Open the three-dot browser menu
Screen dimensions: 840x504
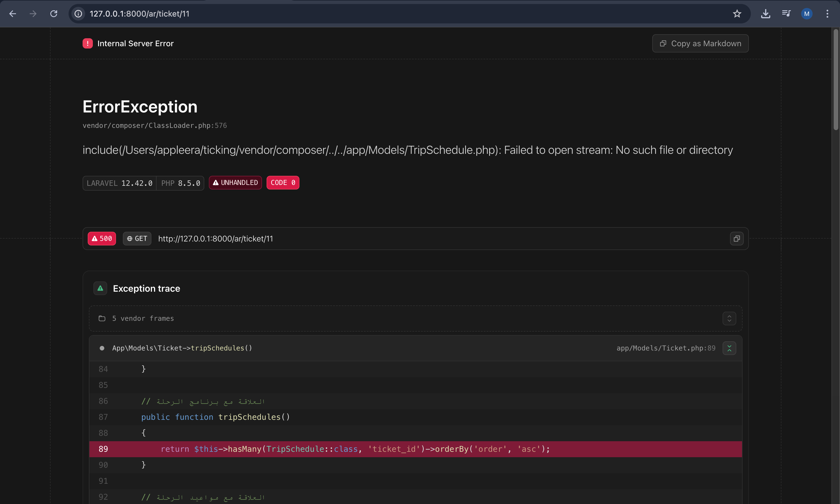pyautogui.click(x=827, y=14)
